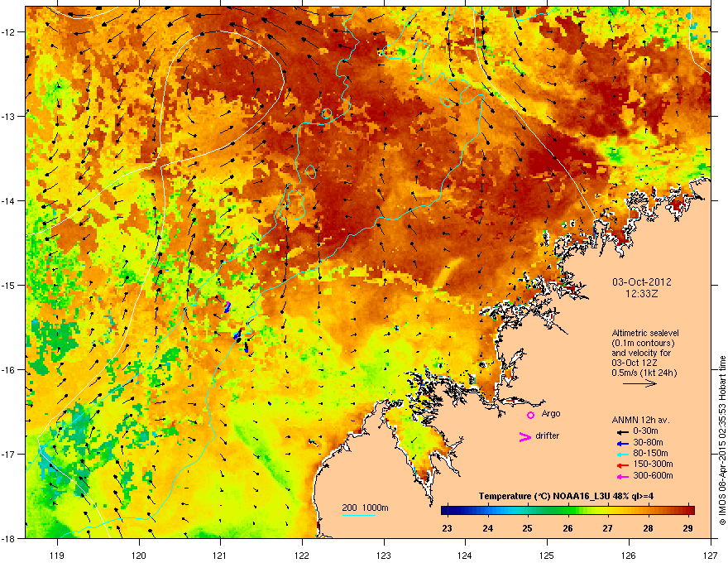Viewport: 728px width, 563px height.
Task: Click the IMOS copyright timestamp text
Action: pyautogui.click(x=722, y=440)
